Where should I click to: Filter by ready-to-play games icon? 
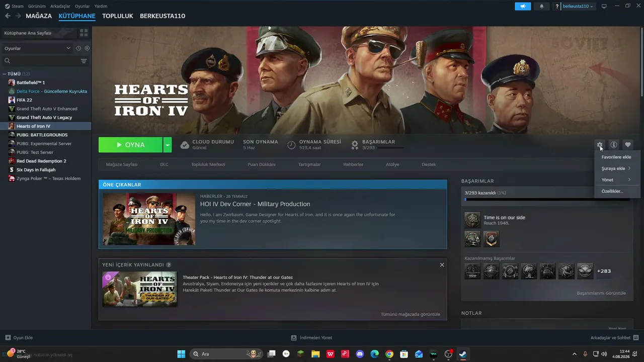point(87,48)
